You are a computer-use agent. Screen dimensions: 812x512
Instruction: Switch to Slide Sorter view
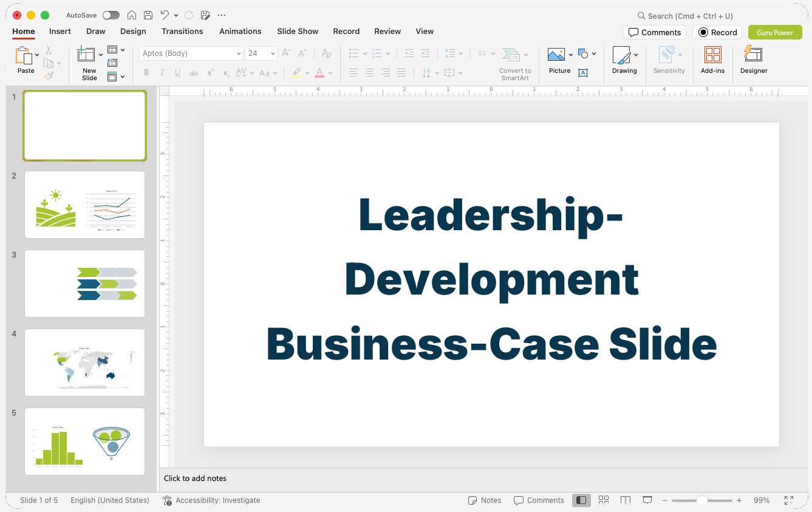coord(604,500)
